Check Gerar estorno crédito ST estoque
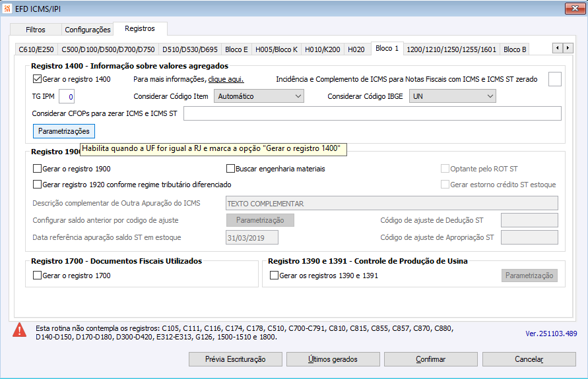The height and width of the screenshot is (379, 588). point(445,185)
